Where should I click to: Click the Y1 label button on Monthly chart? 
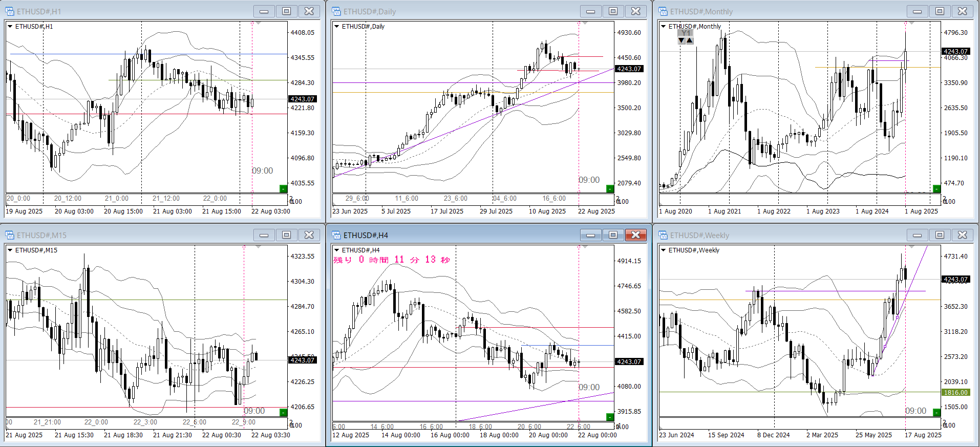point(686,33)
